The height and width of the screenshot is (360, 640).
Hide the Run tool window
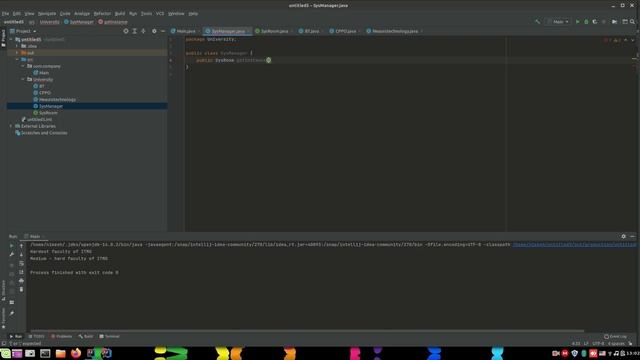click(632, 236)
